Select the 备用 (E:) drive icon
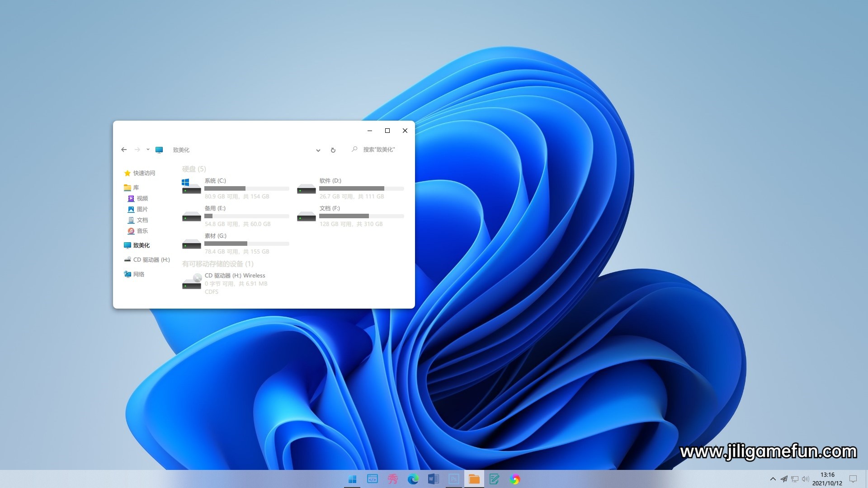Image resolution: width=868 pixels, height=488 pixels. [x=191, y=216]
